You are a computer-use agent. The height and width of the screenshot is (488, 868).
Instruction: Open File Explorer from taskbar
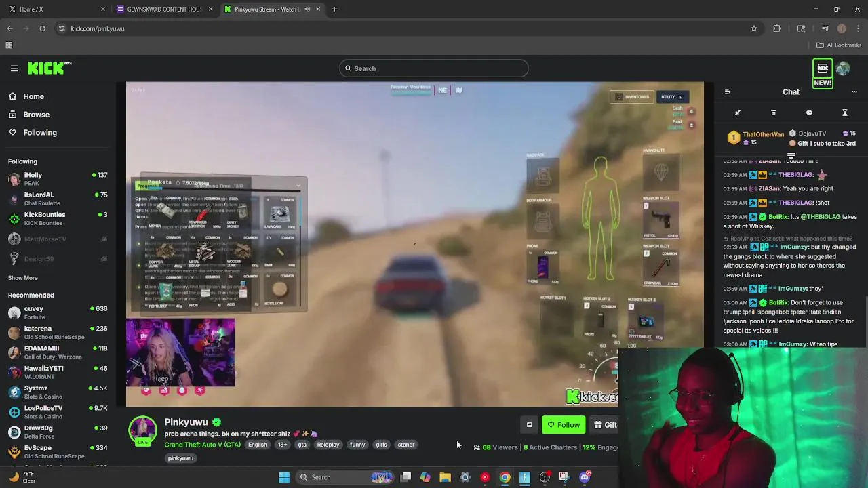(445, 477)
